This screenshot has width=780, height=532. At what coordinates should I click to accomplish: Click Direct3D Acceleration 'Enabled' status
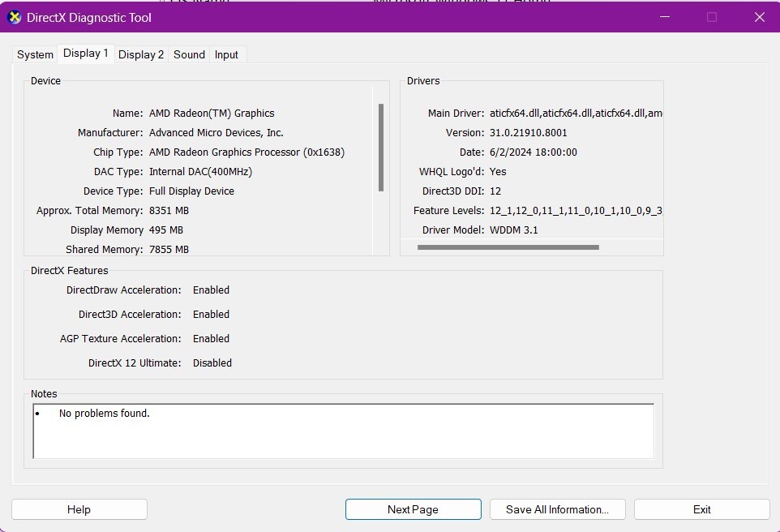[211, 315]
